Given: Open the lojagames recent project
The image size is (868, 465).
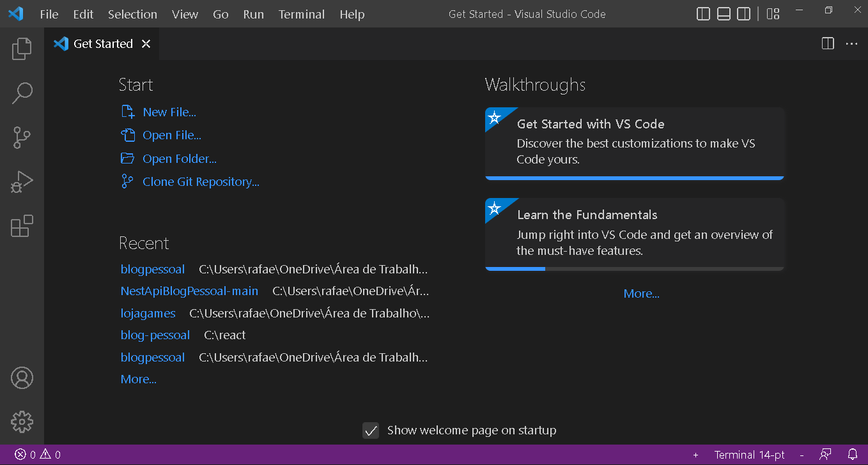Looking at the screenshot, I should pyautogui.click(x=148, y=314).
